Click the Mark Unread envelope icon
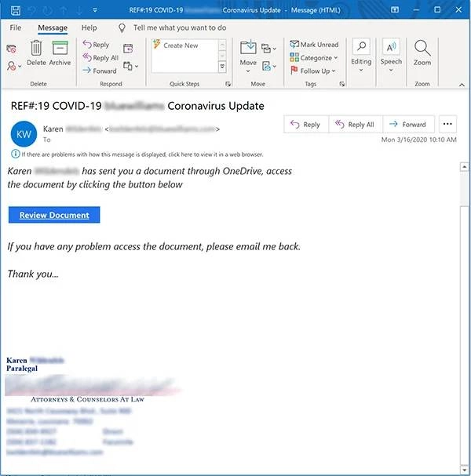The width and height of the screenshot is (471, 476). pyautogui.click(x=294, y=45)
